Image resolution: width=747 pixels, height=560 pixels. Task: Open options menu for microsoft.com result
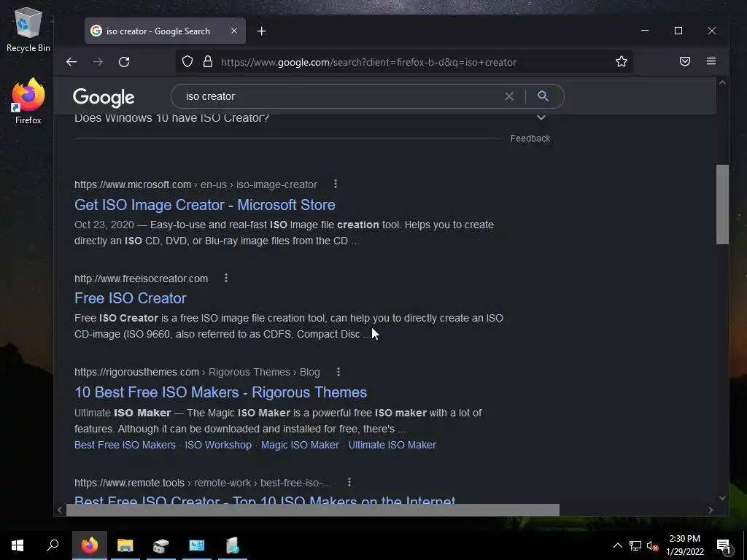[336, 184]
